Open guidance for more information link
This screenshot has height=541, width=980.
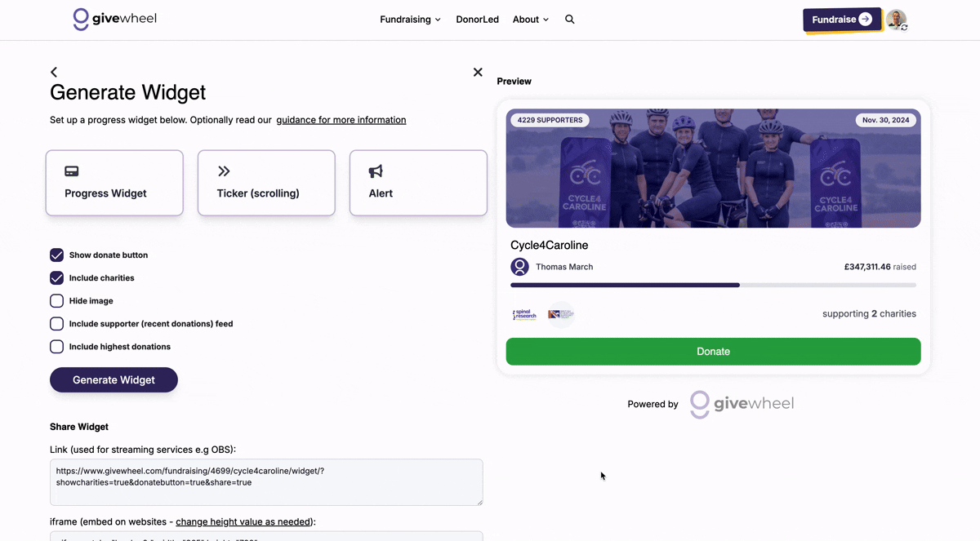[x=341, y=120]
